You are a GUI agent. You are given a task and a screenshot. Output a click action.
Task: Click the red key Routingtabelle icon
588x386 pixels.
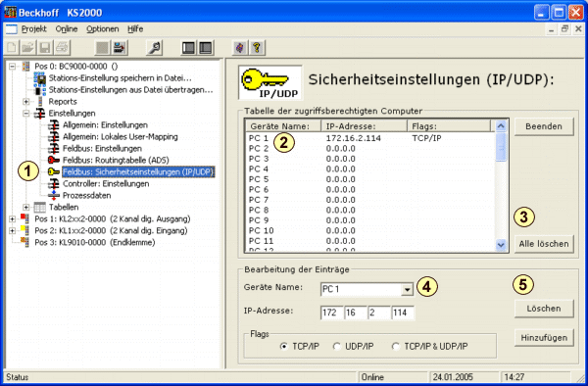tap(54, 160)
